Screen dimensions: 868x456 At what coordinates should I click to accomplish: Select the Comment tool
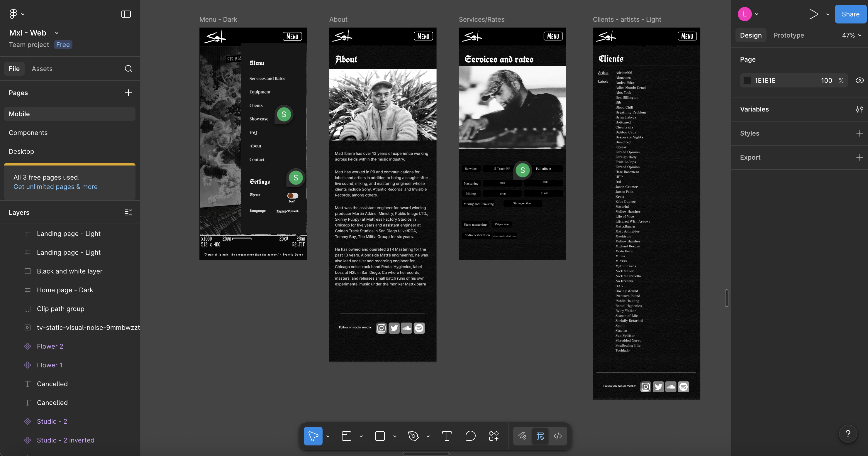(470, 436)
